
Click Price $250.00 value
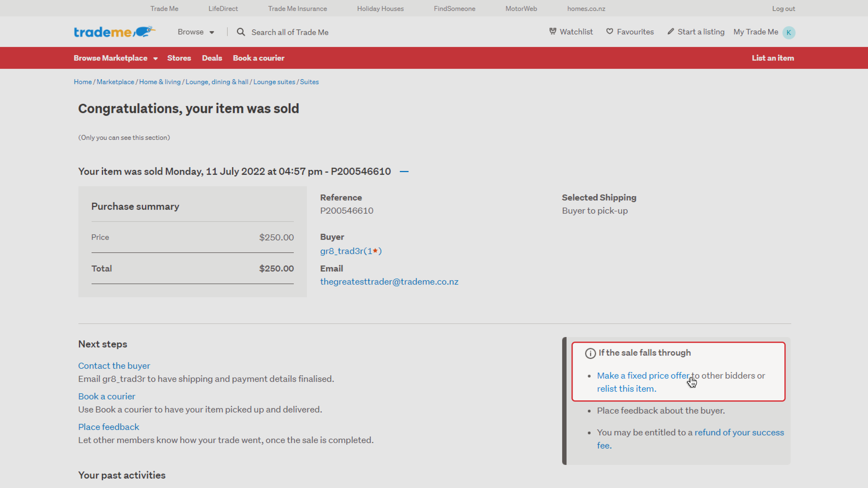[276, 237]
